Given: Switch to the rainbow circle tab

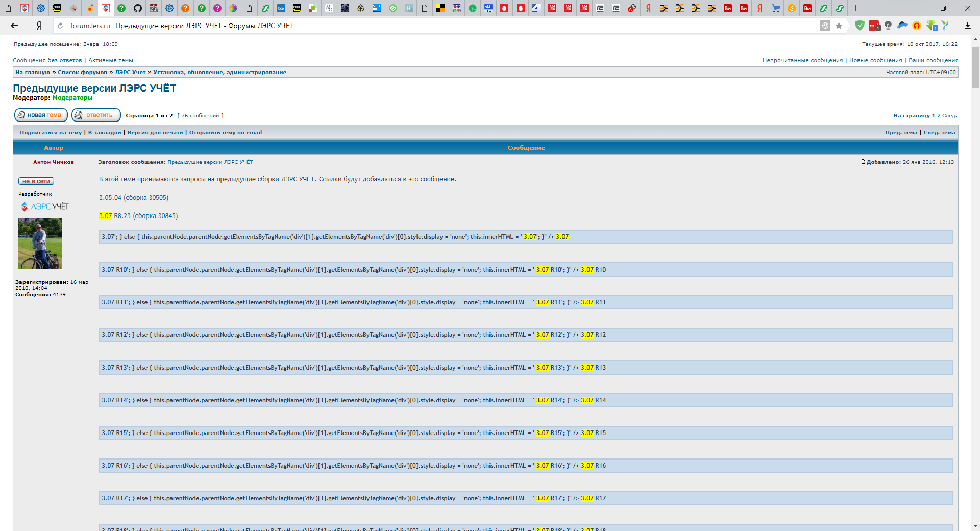Looking at the screenshot, I should (233, 8).
